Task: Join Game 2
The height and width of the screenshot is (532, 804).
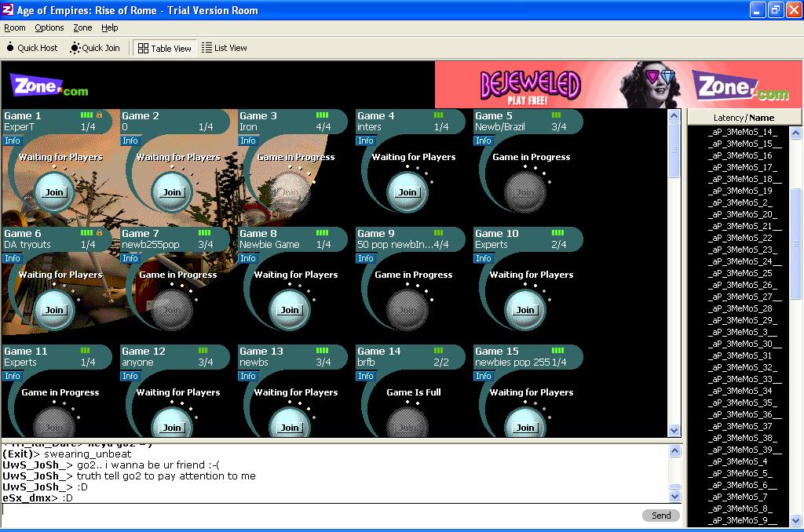Action: [x=172, y=192]
